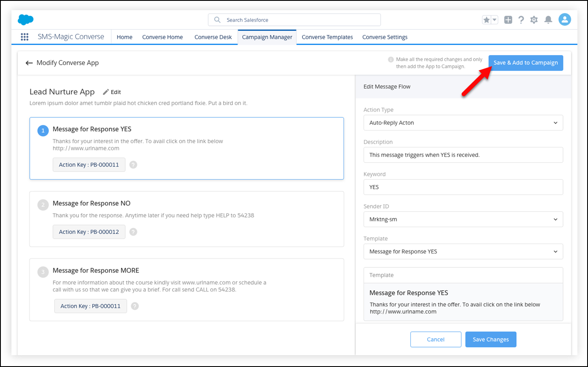Click the SMS-Magic Converse app name
This screenshot has width=588, height=367.
[x=71, y=36]
